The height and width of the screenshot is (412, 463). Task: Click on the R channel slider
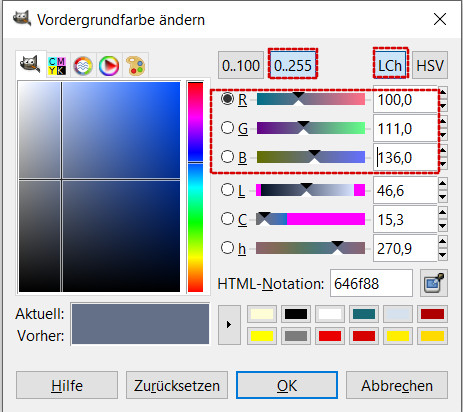click(311, 99)
